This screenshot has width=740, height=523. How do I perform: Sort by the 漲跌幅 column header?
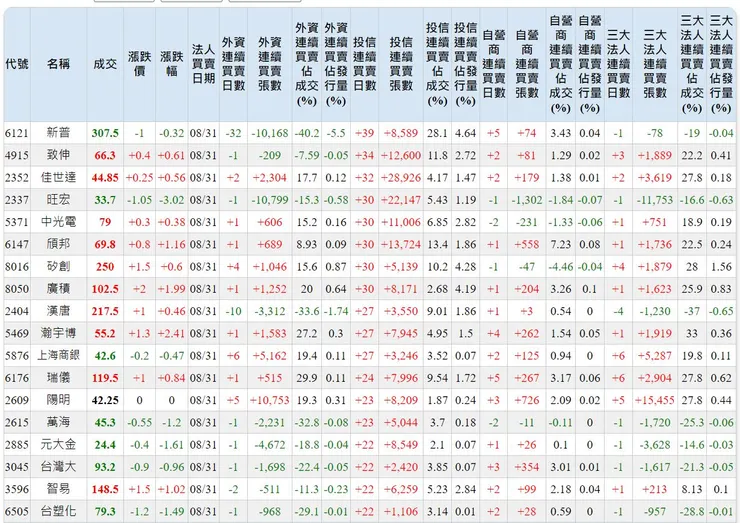[171, 64]
